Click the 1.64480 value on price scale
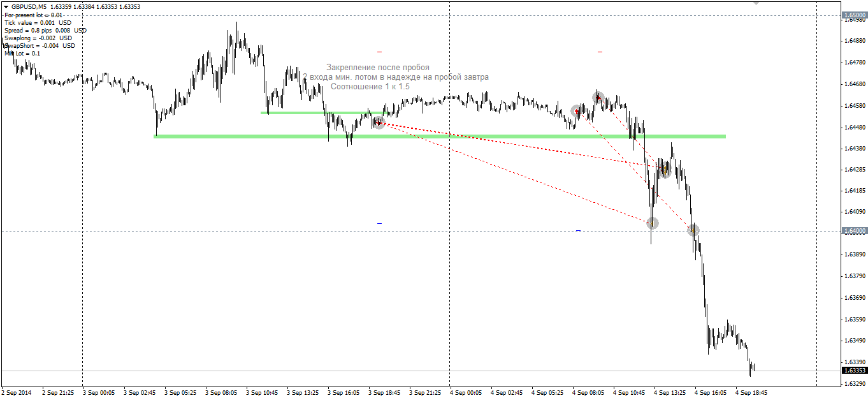868x398 pixels. click(x=854, y=127)
